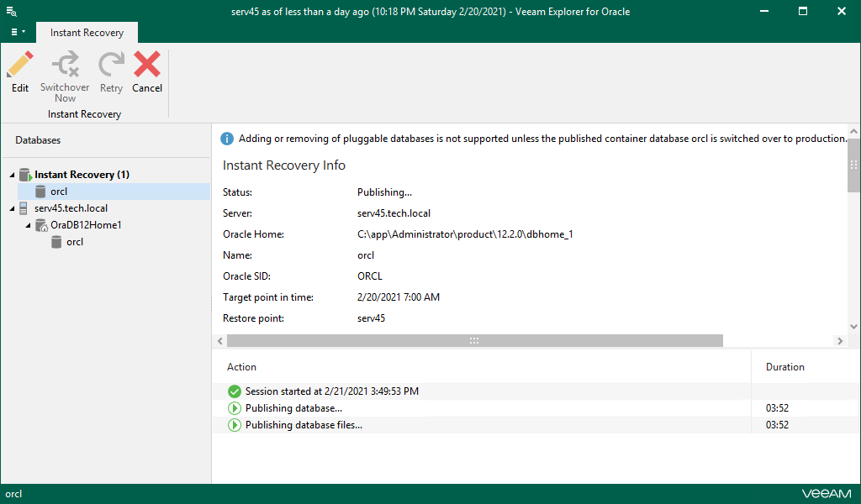Click orcl database icon under OraDB12Home1
This screenshot has height=504, width=861.
tap(56, 242)
